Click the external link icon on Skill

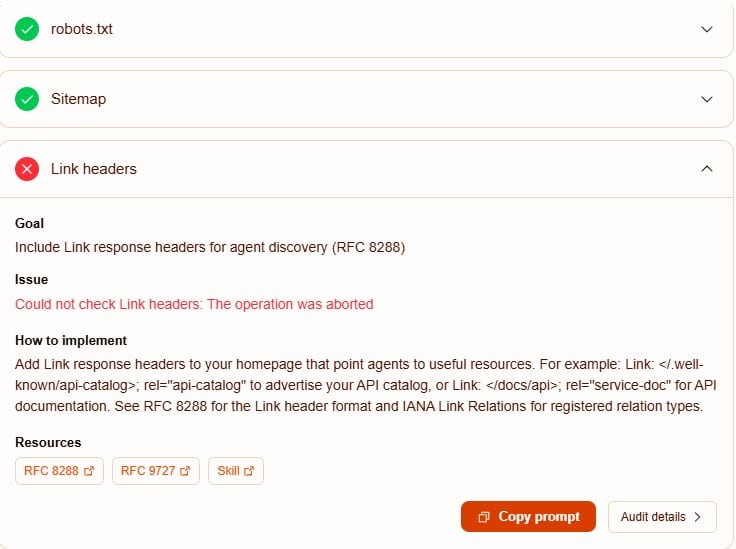click(x=249, y=471)
